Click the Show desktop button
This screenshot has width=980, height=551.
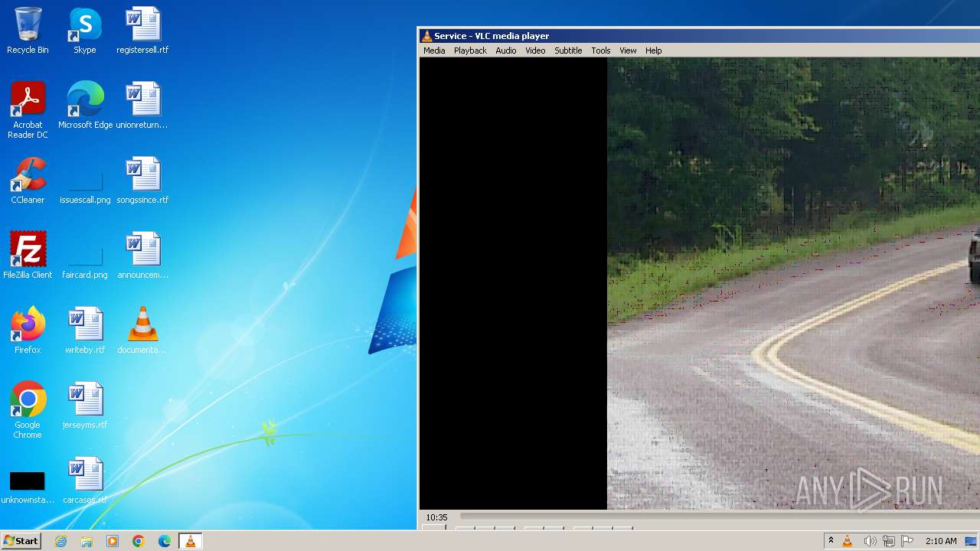click(972, 541)
